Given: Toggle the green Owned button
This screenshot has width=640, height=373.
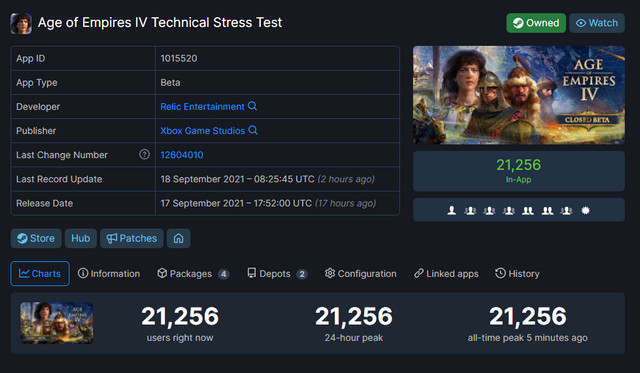Looking at the screenshot, I should (x=536, y=23).
